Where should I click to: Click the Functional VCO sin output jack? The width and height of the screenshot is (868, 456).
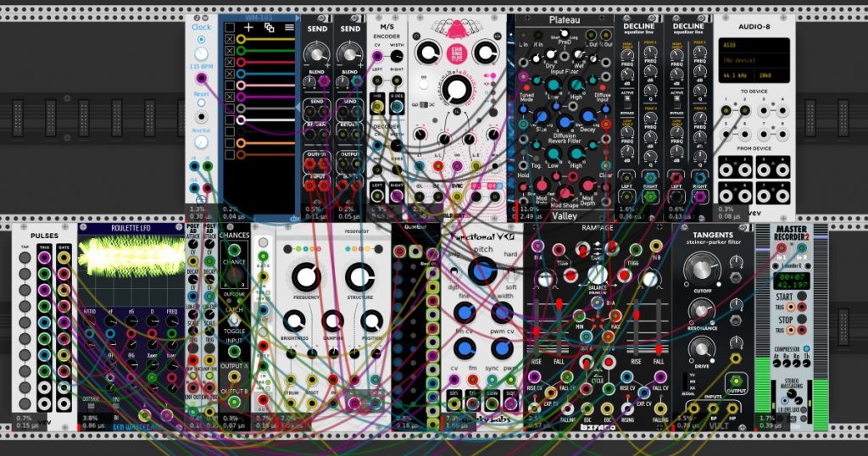coord(454,403)
